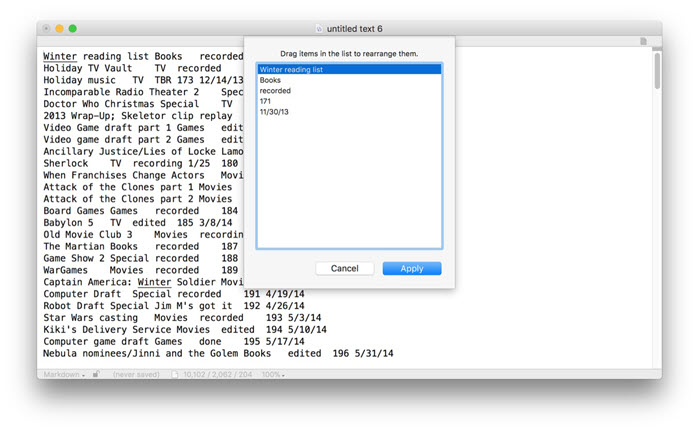Click the 'Holiday music' line
The width and height of the screenshot is (700, 432).
143,80
